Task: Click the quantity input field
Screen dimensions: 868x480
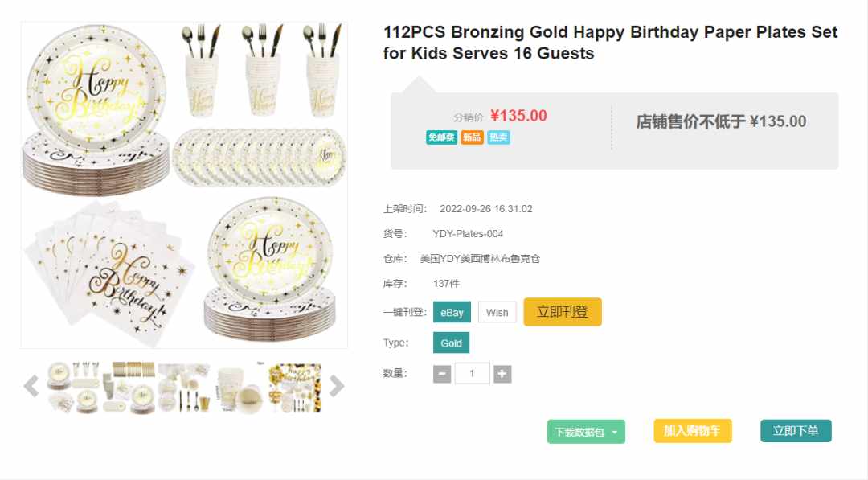Action: point(473,374)
